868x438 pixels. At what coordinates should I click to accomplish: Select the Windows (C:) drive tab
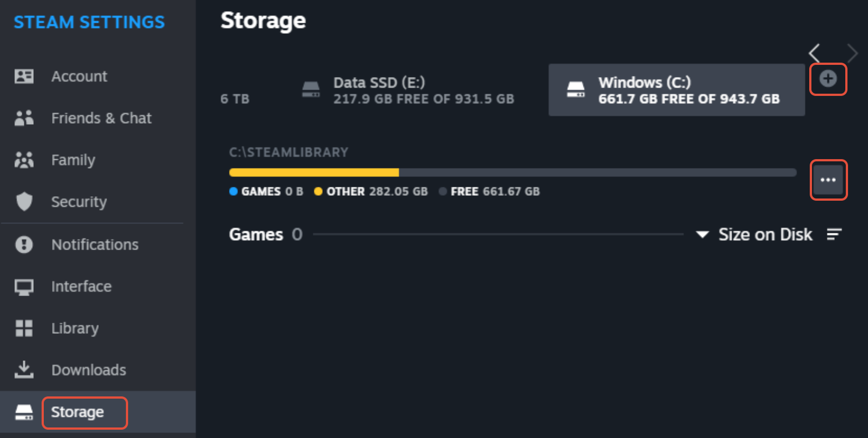(676, 90)
